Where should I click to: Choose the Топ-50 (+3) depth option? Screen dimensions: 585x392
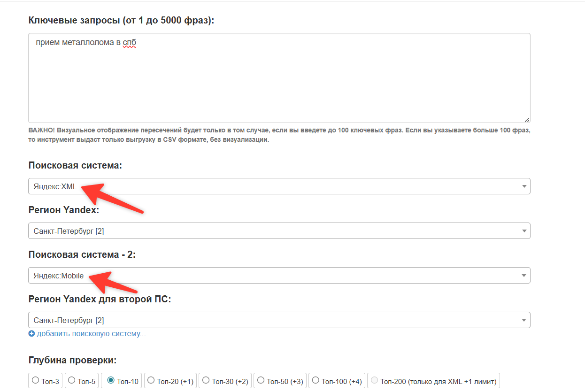(261, 380)
